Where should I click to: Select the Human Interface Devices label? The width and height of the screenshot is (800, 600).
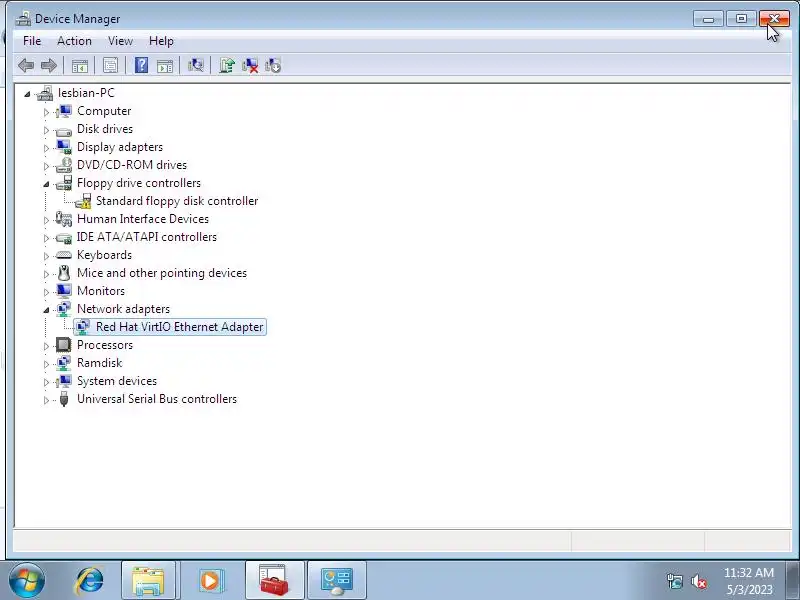143,219
